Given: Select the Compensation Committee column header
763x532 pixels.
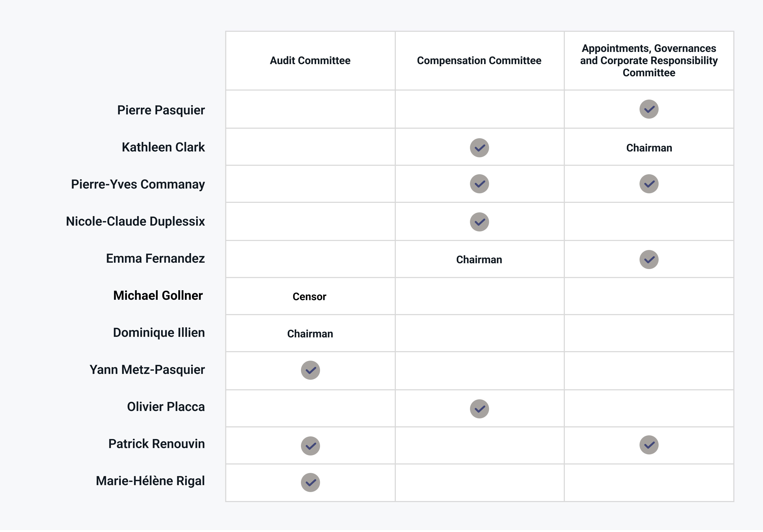Looking at the screenshot, I should (x=479, y=60).
